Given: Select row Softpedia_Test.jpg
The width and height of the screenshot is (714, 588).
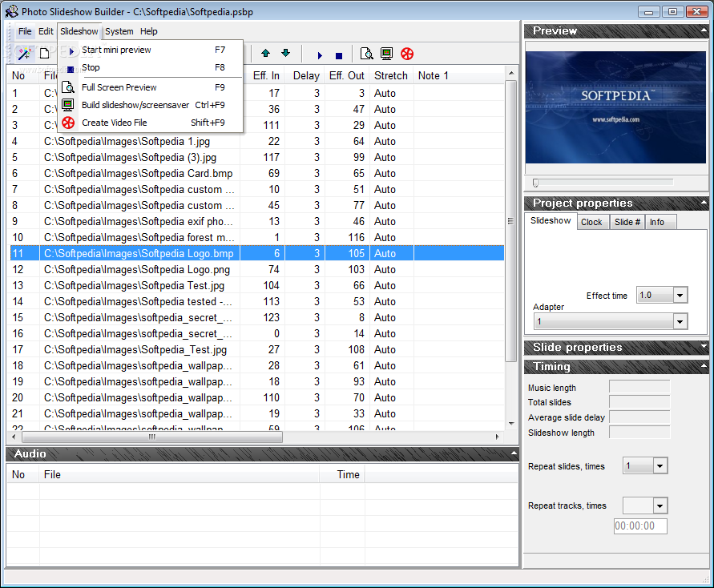Looking at the screenshot, I should point(256,349).
